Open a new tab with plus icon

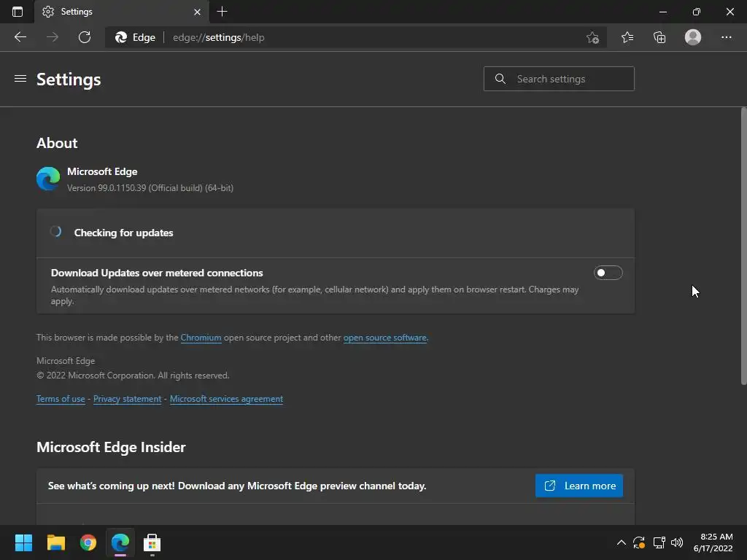point(222,12)
